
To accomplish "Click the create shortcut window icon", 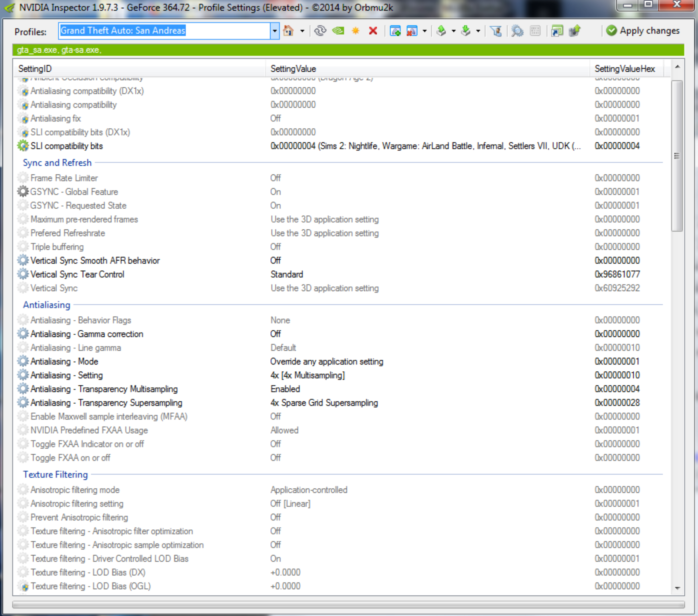I will 557,31.
